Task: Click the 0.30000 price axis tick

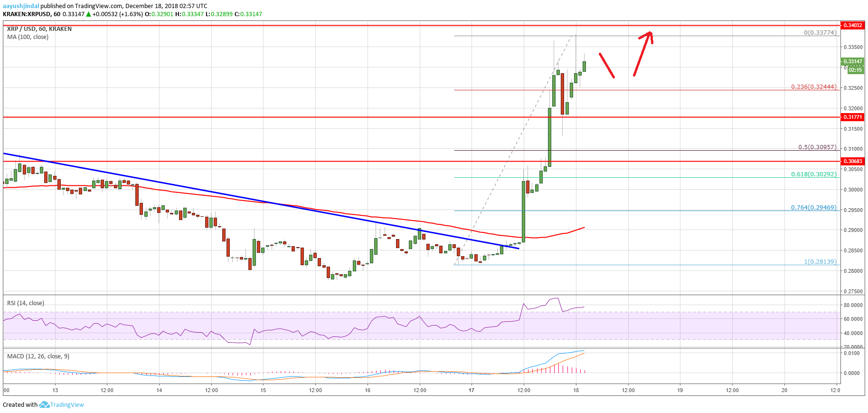Action: (853, 190)
